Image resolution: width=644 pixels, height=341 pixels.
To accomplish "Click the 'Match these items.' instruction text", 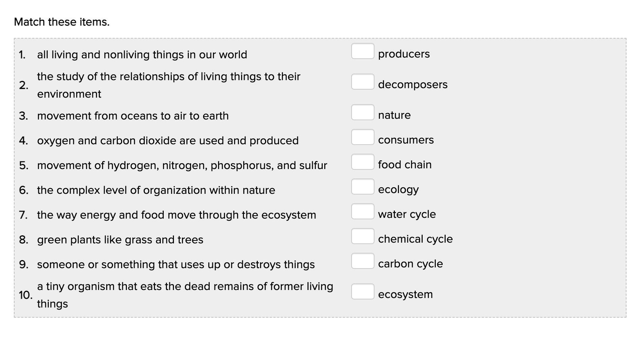I will coord(62,22).
